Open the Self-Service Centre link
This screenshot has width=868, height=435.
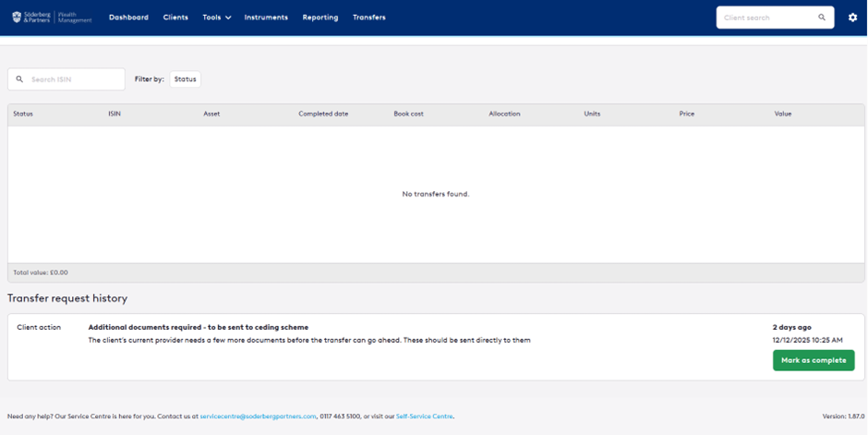tap(424, 417)
